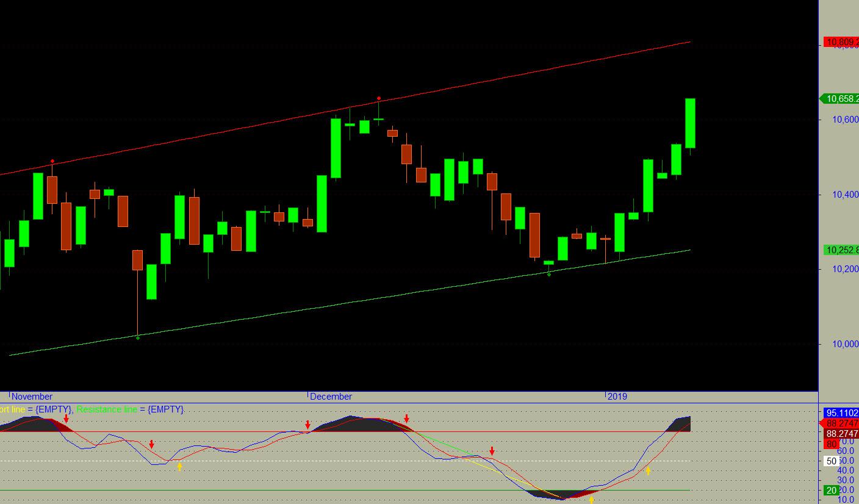Click the 30.0 oscillator axis label

pyautogui.click(x=846, y=480)
